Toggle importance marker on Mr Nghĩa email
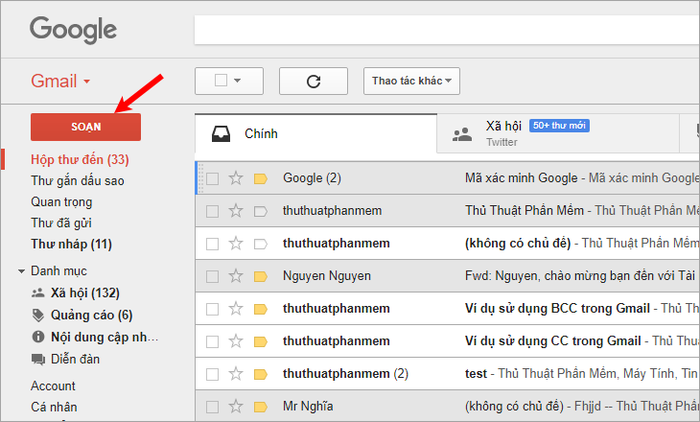The width and height of the screenshot is (700, 422). pos(260,407)
